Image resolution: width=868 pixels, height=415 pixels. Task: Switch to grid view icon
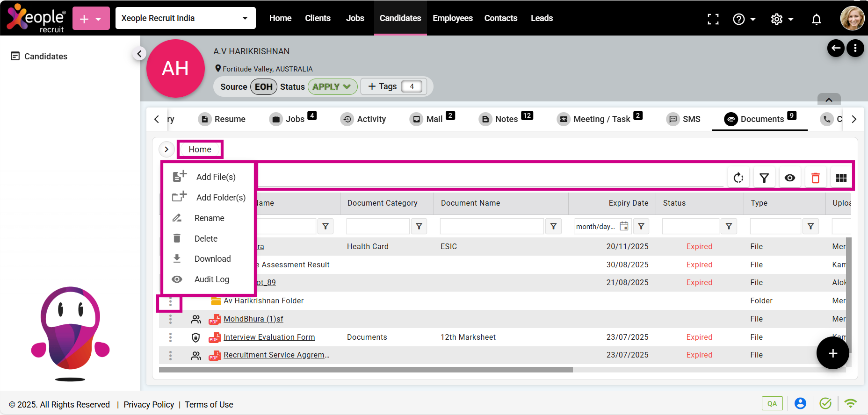(x=841, y=178)
